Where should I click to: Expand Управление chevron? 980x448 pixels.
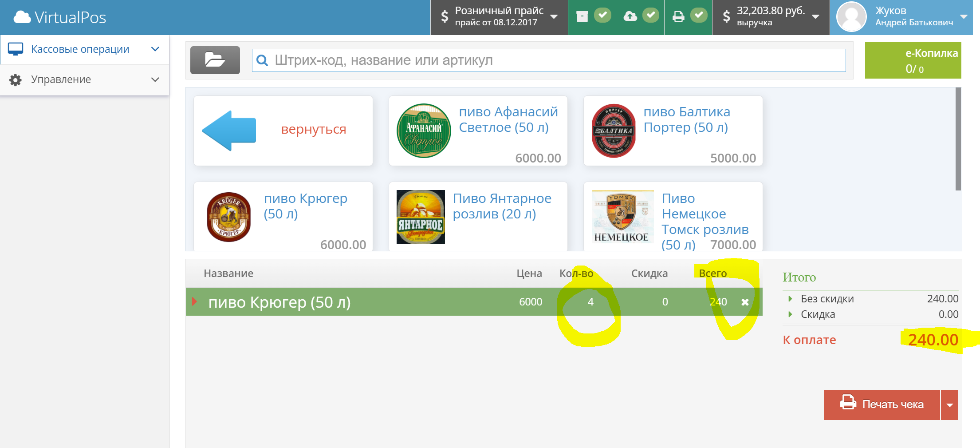(155, 80)
